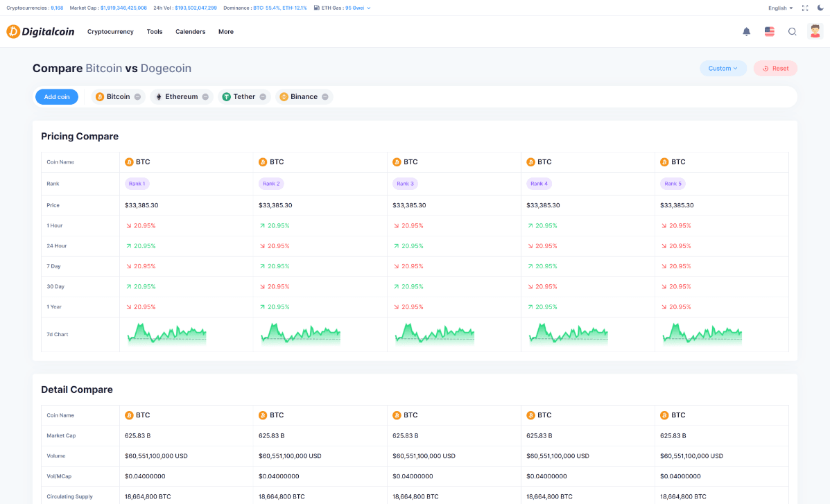This screenshot has width=830, height=504.
Task: Click the Cryptocurrencies count 9,168 link
Action: coord(57,8)
